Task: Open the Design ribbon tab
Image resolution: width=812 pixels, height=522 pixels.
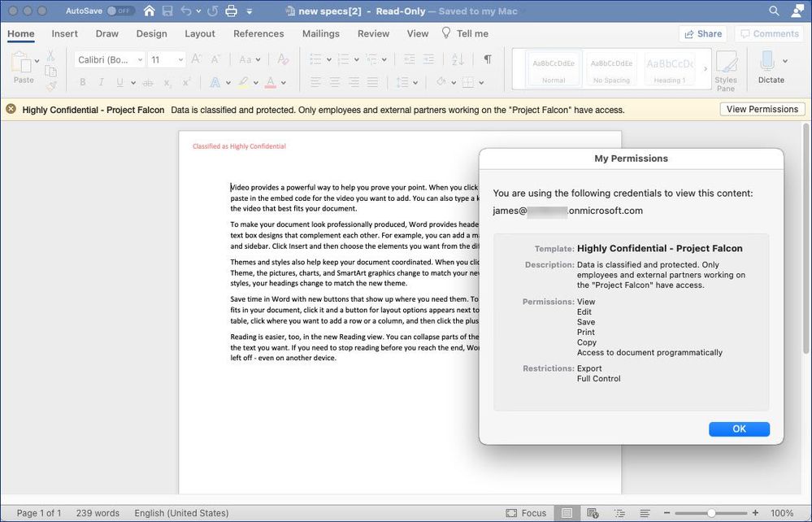Action: click(x=152, y=33)
